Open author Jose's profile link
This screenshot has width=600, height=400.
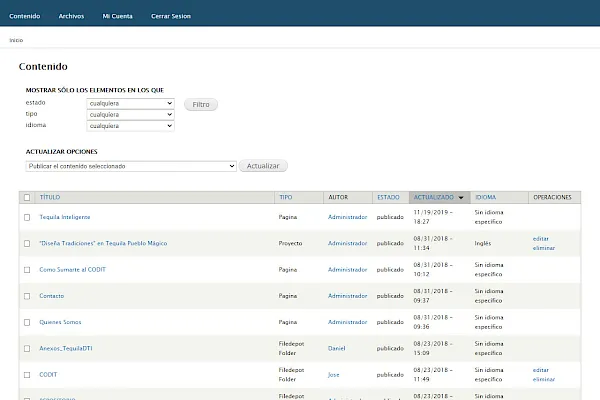pos(333,375)
